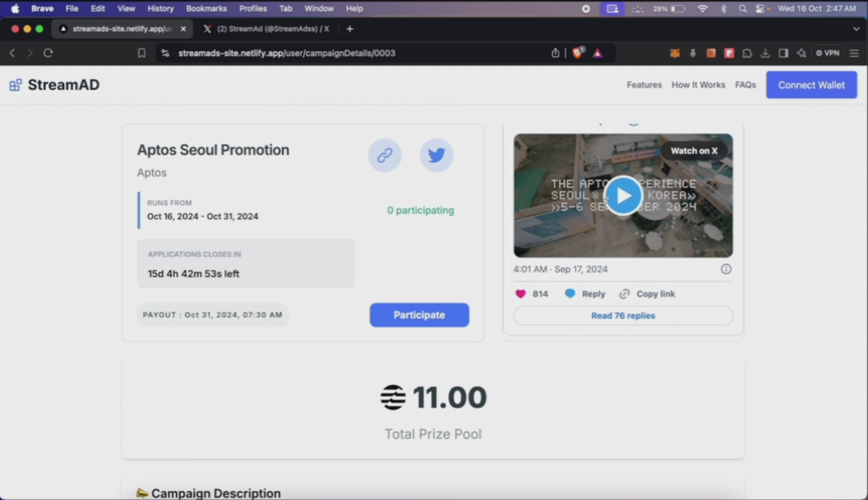Image resolution: width=868 pixels, height=500 pixels.
Task: Open a new tab with plus
Action: coord(349,28)
